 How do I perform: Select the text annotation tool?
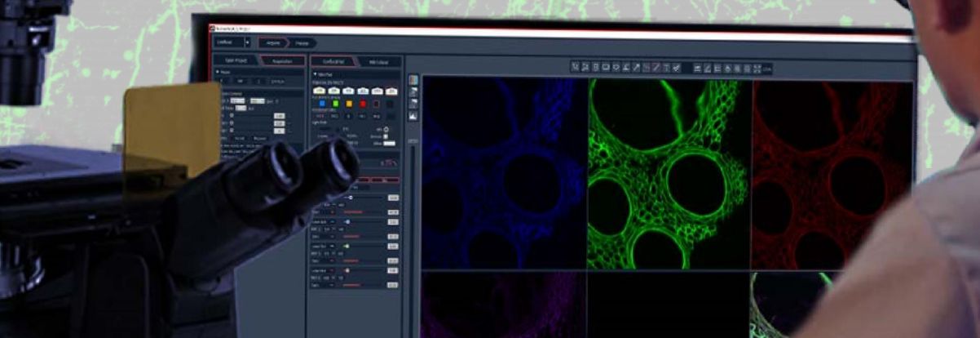[x=667, y=68]
